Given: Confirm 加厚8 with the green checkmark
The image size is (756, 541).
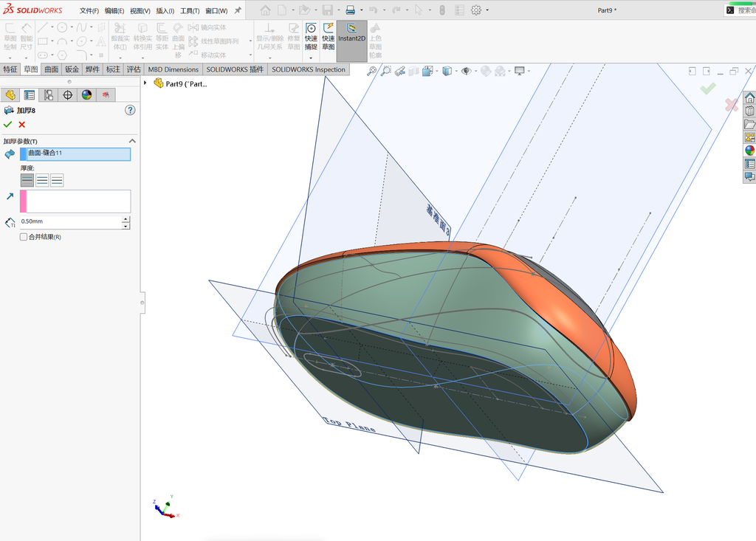Looking at the screenshot, I should (x=7, y=125).
